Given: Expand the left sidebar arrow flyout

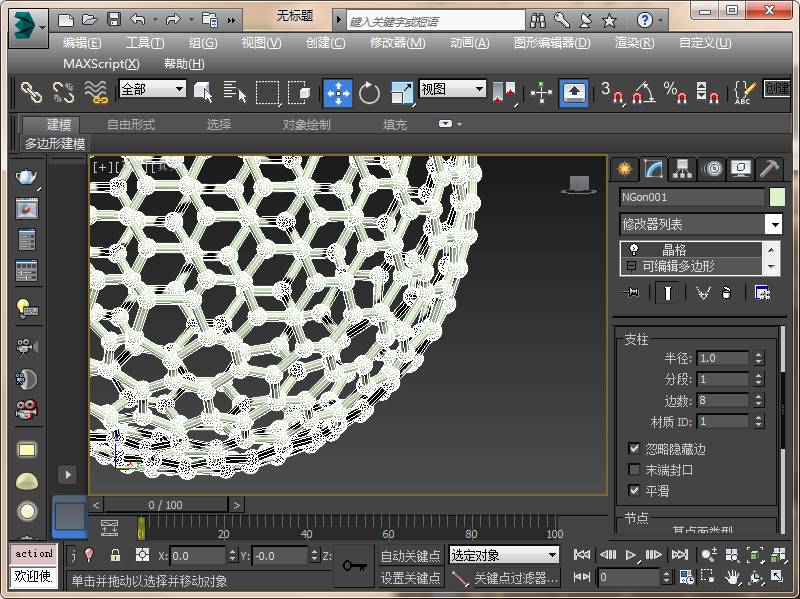Looking at the screenshot, I should point(68,475).
